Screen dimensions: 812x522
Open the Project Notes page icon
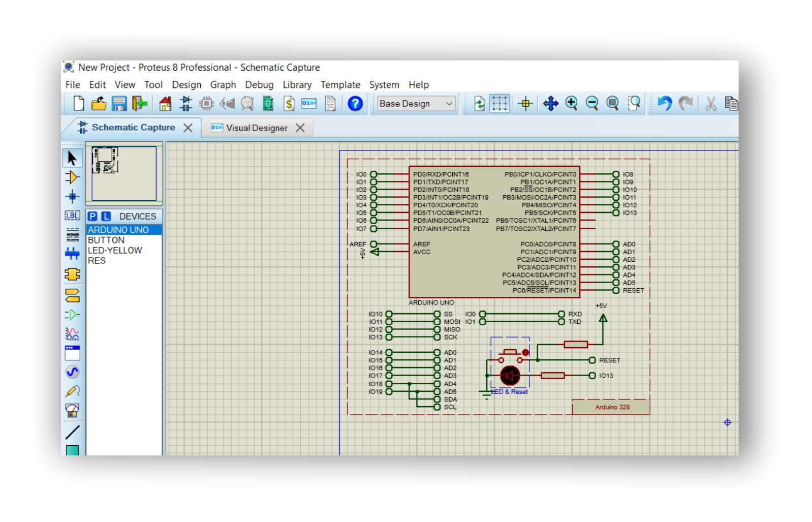pos(330,104)
